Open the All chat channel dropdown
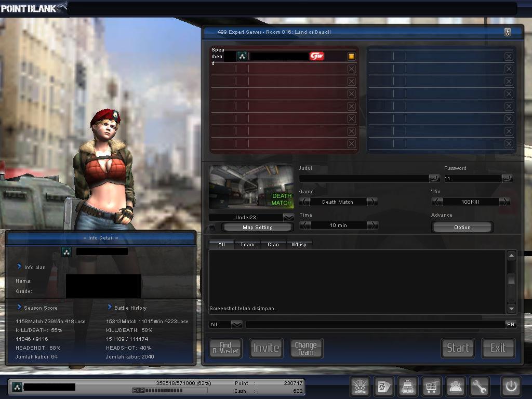The width and height of the screenshot is (532, 399). [x=236, y=325]
